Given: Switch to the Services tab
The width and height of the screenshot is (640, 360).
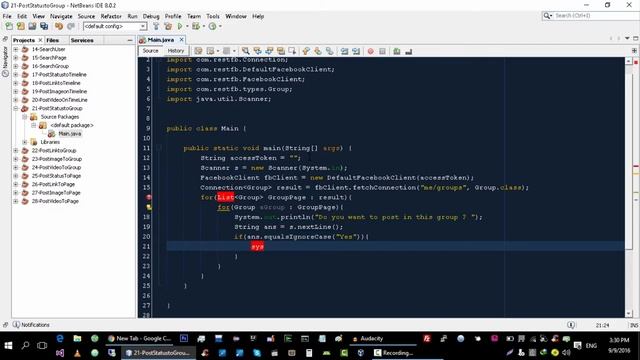Looking at the screenshot, I should click(82, 40).
